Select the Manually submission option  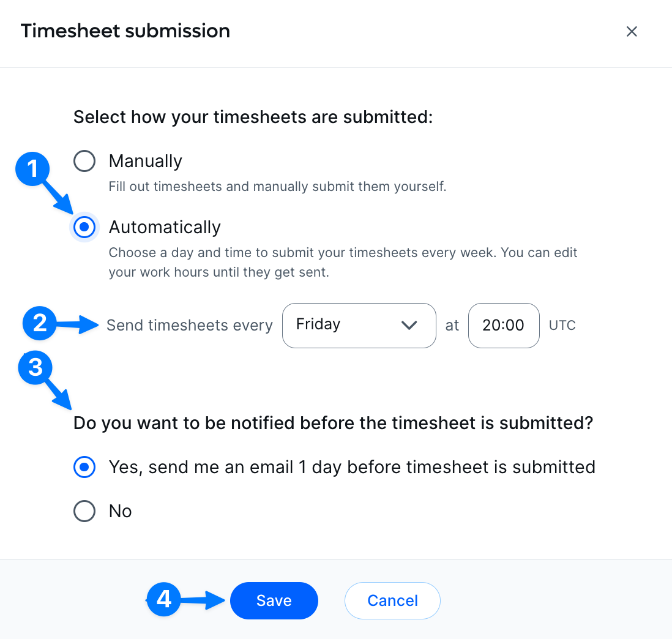click(84, 161)
